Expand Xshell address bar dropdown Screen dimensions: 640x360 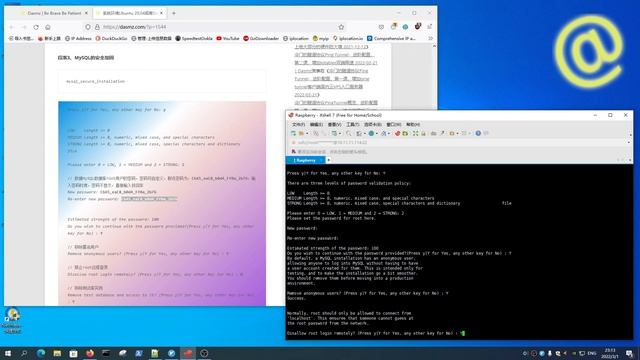[x=629, y=142]
